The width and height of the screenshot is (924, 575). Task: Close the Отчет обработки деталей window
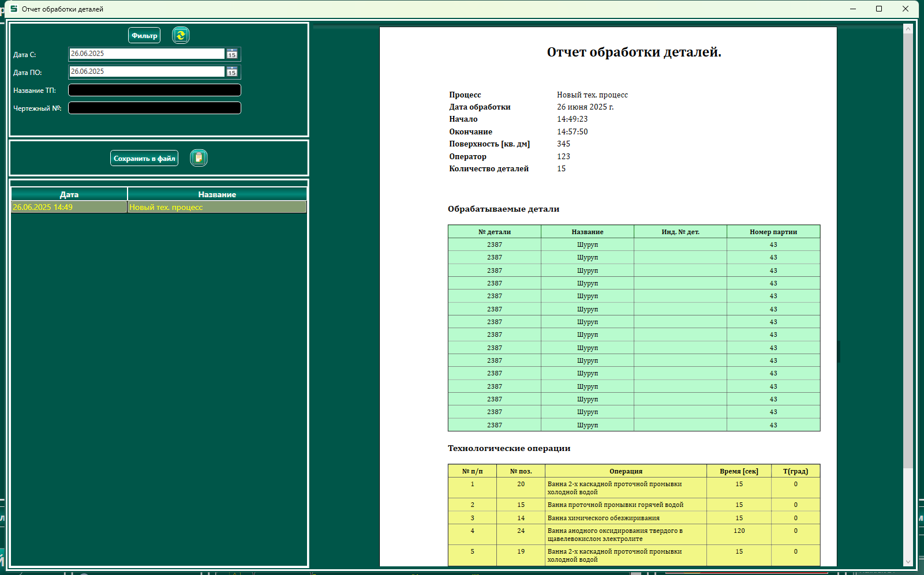click(x=906, y=9)
